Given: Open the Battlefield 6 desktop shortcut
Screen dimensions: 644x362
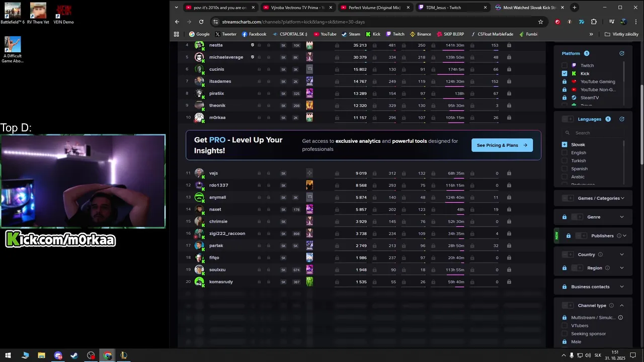Looking at the screenshot, I should 13,14.
